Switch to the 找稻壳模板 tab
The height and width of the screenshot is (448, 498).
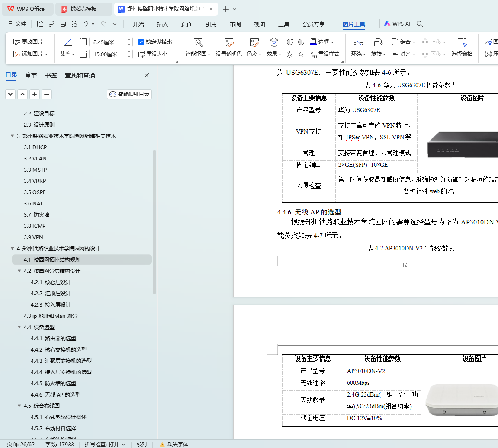tap(84, 9)
